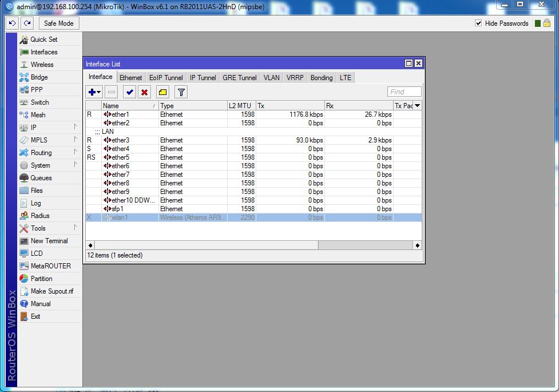Open the Bridge menu item

[x=50, y=77]
